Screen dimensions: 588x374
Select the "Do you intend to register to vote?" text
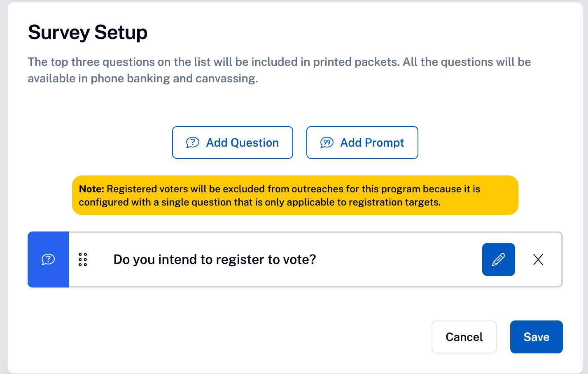(215, 259)
